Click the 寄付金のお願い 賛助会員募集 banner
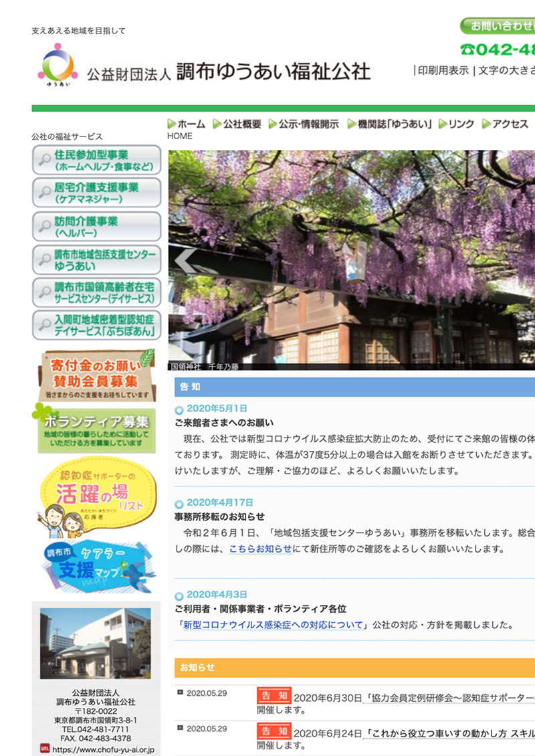The width and height of the screenshot is (535, 756). pyautogui.click(x=97, y=376)
